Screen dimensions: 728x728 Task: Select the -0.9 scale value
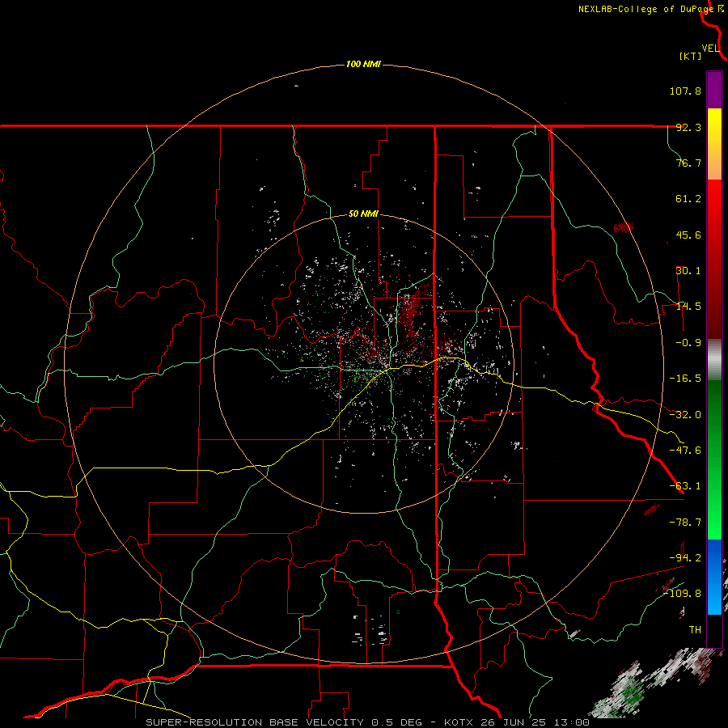pyautogui.click(x=688, y=343)
